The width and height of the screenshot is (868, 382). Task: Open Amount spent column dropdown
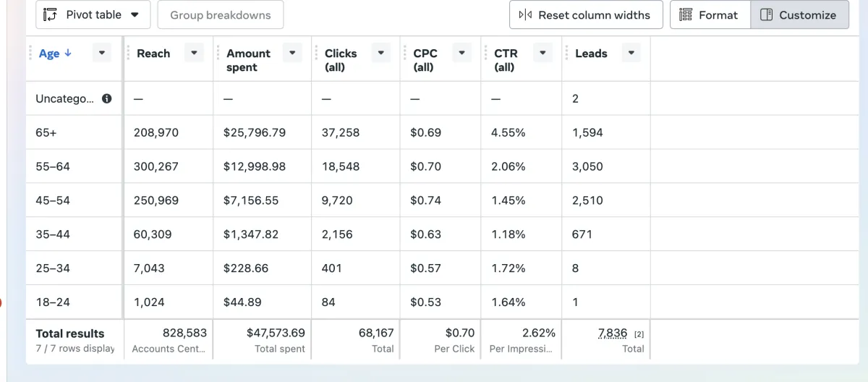coord(292,53)
